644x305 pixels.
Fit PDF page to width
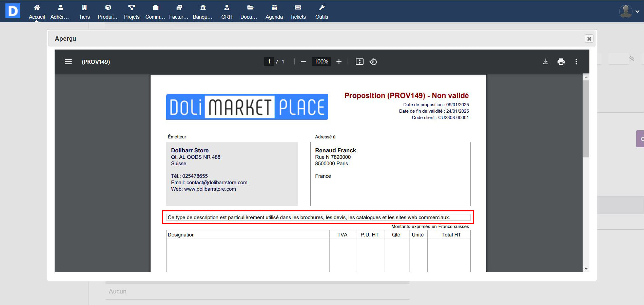coord(359,61)
